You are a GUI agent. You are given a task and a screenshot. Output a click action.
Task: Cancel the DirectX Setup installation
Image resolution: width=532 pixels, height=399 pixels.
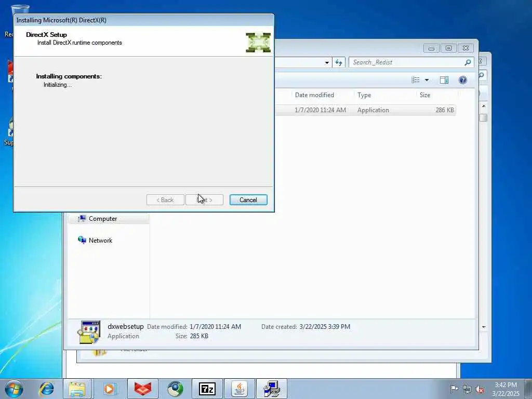pyautogui.click(x=248, y=200)
